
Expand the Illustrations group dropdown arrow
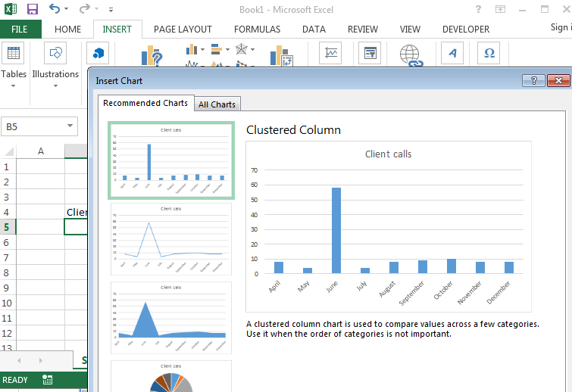coord(55,86)
